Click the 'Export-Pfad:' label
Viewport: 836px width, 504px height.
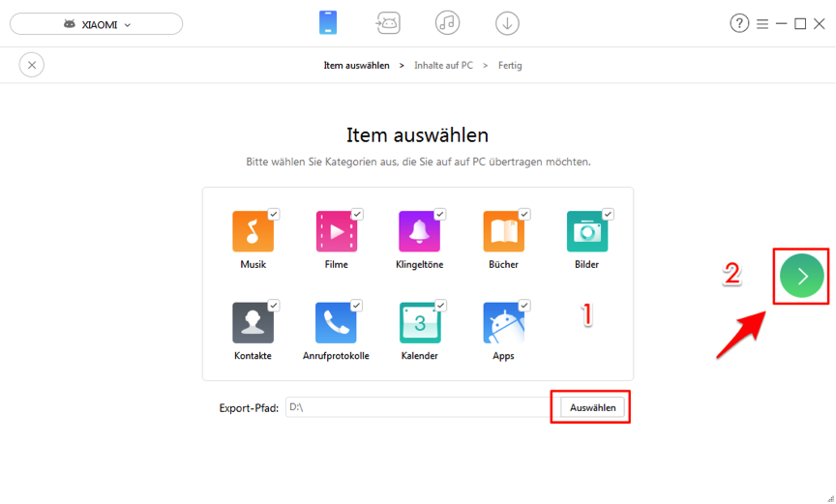click(249, 408)
